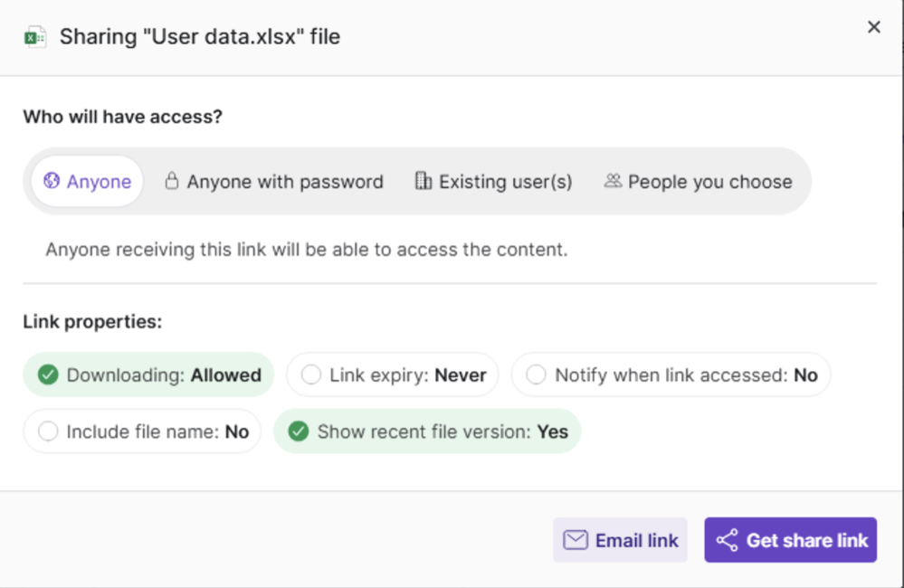The image size is (904, 588).
Task: Turn on Notify when link accessed
Action: click(x=671, y=375)
